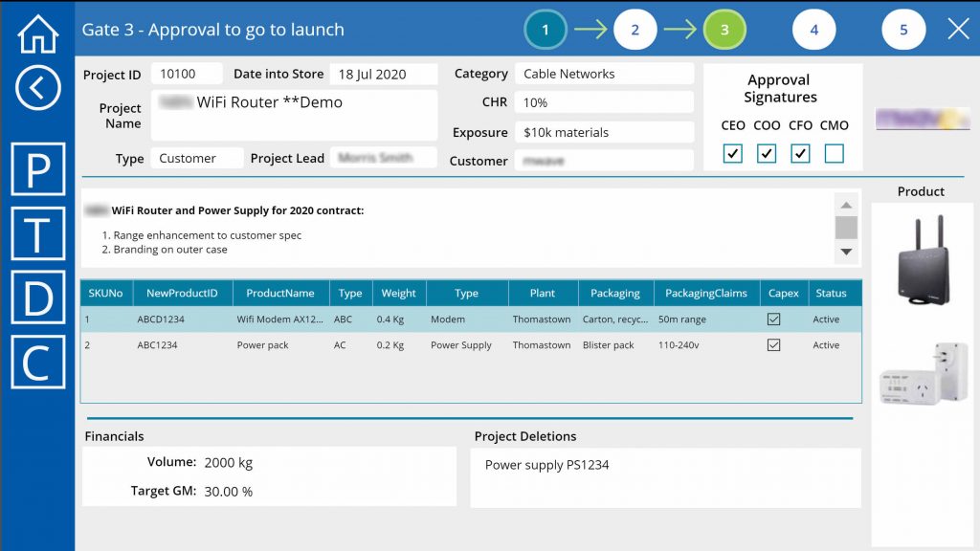The width and height of the screenshot is (980, 551).
Task: Click Project Deletions text Power supply PS1234
Action: pyautogui.click(x=546, y=465)
